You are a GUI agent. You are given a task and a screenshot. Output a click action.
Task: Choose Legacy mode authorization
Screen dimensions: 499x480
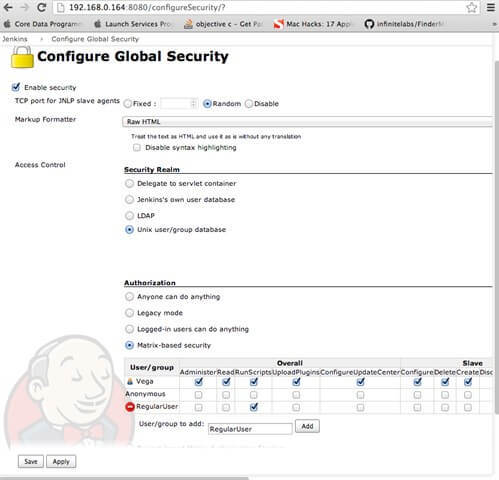129,313
